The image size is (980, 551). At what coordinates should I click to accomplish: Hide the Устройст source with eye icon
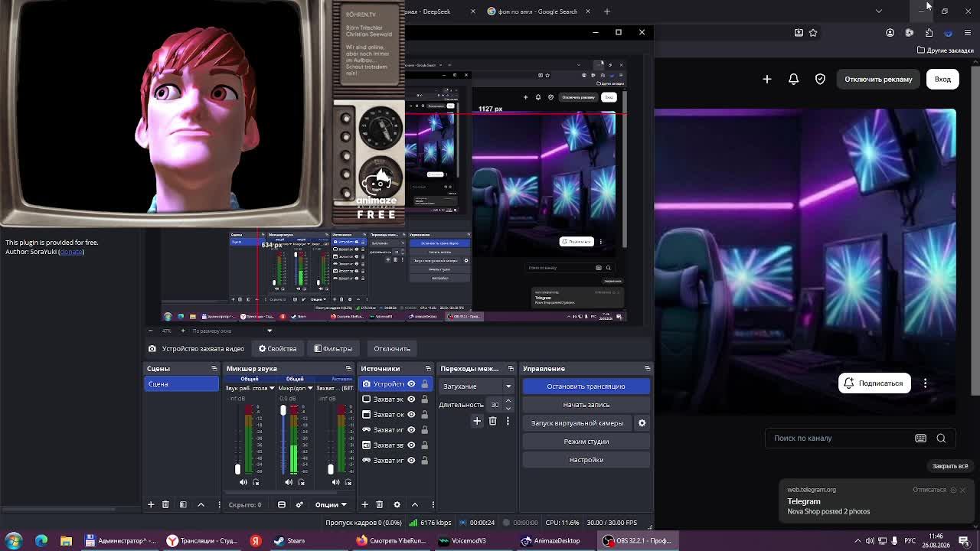tap(411, 384)
